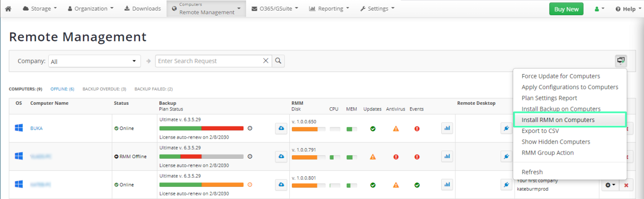This screenshot has height=199, width=644.
Task: Expand the Settings menu
Action: coord(377,9)
